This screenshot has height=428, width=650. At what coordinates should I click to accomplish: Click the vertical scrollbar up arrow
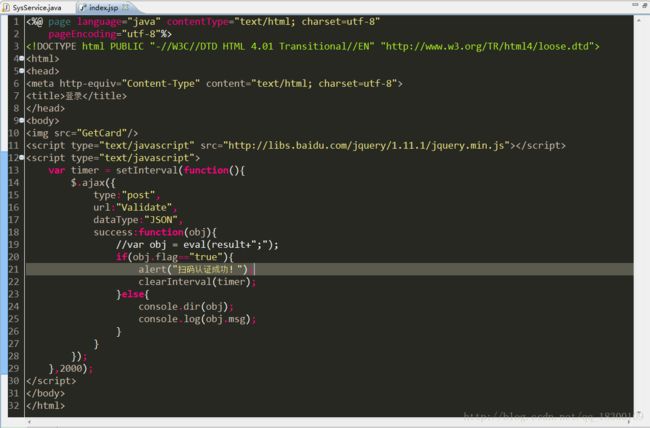click(641, 20)
